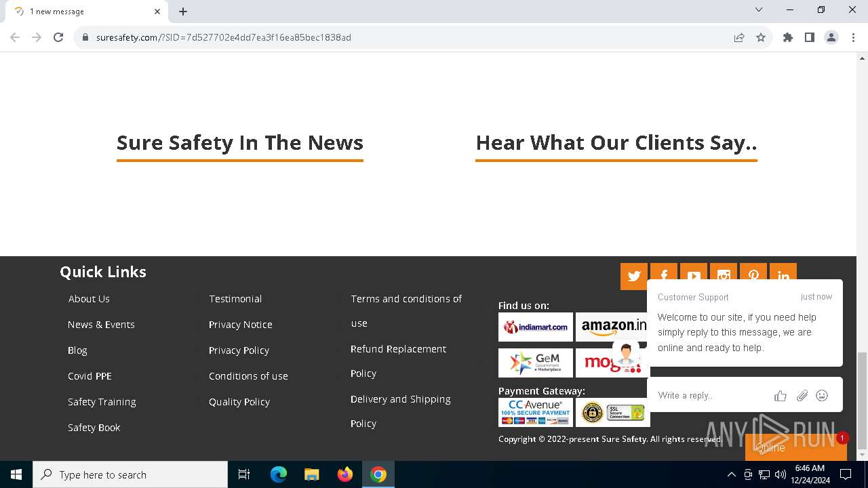The image size is (868, 488).
Task: Open the Quality Policy link
Action: [x=239, y=402]
